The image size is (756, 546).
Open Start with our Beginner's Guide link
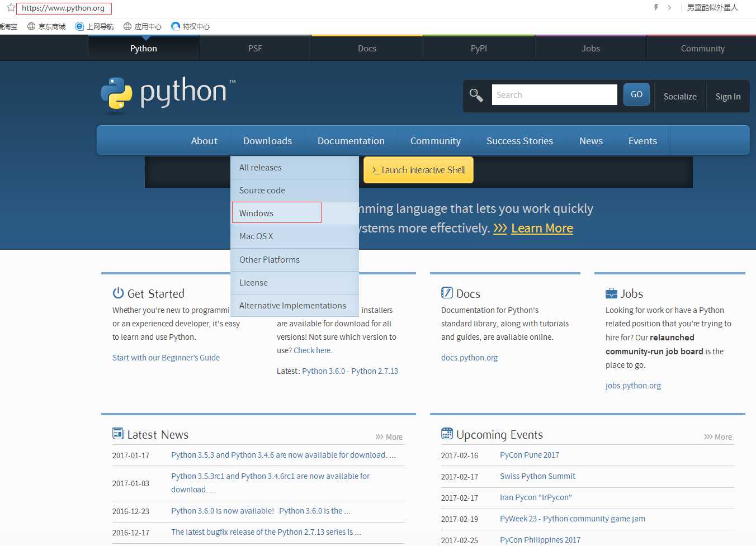click(166, 358)
